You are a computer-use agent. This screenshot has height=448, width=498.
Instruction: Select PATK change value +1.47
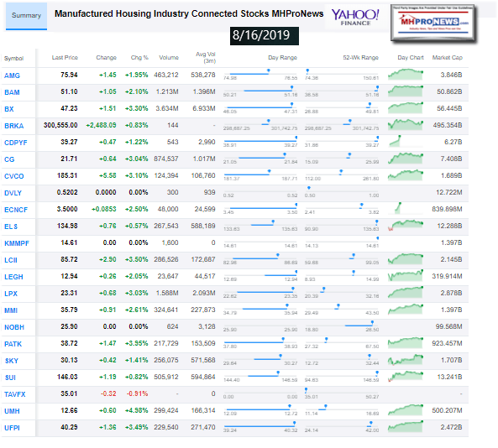(x=107, y=344)
